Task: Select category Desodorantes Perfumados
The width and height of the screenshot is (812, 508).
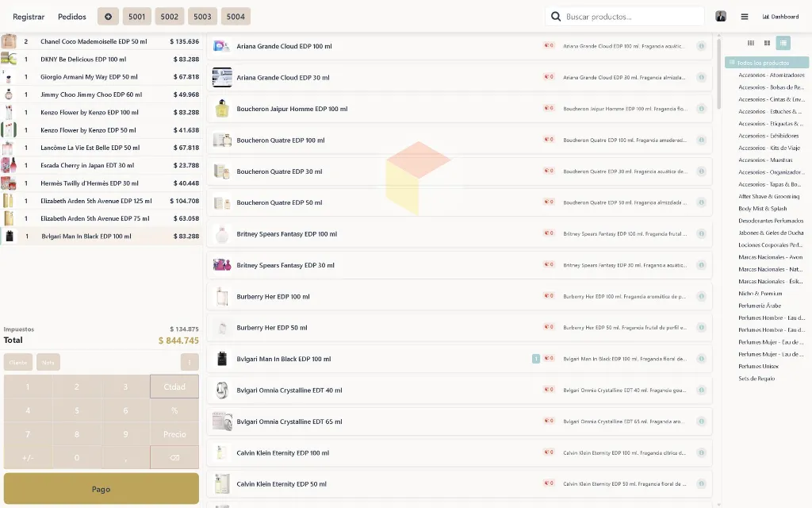Action: (x=771, y=221)
